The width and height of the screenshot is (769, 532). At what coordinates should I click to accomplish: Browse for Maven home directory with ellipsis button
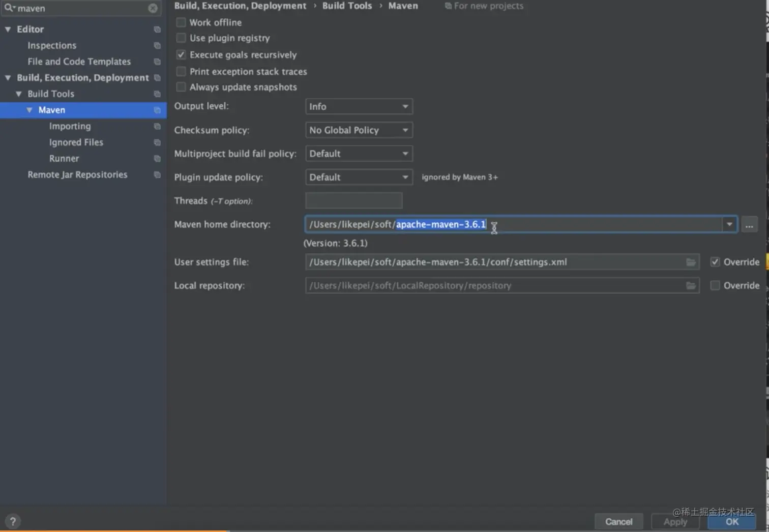pyautogui.click(x=749, y=225)
